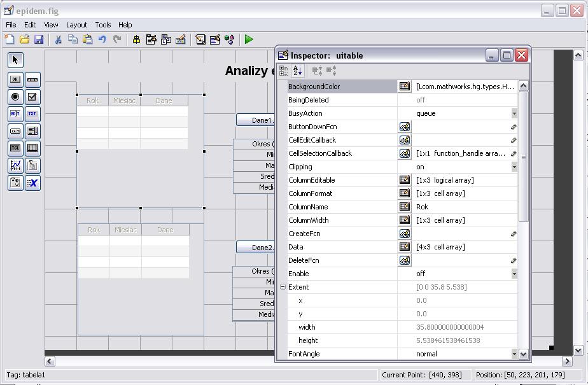588x385 pixels.
Task: Click the layout canvas horizontal scroll right arrow
Action: [x=567, y=361]
